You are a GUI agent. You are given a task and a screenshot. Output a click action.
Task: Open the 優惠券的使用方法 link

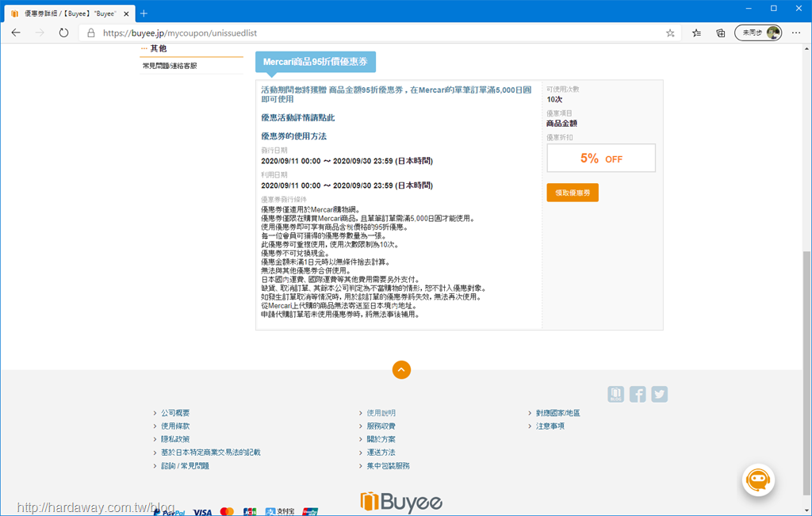tap(293, 136)
